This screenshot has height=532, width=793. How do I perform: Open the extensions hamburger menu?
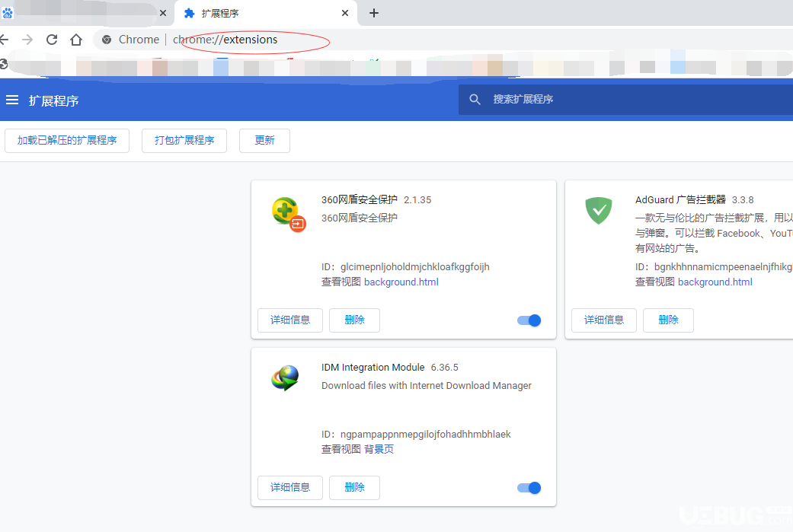click(x=12, y=100)
